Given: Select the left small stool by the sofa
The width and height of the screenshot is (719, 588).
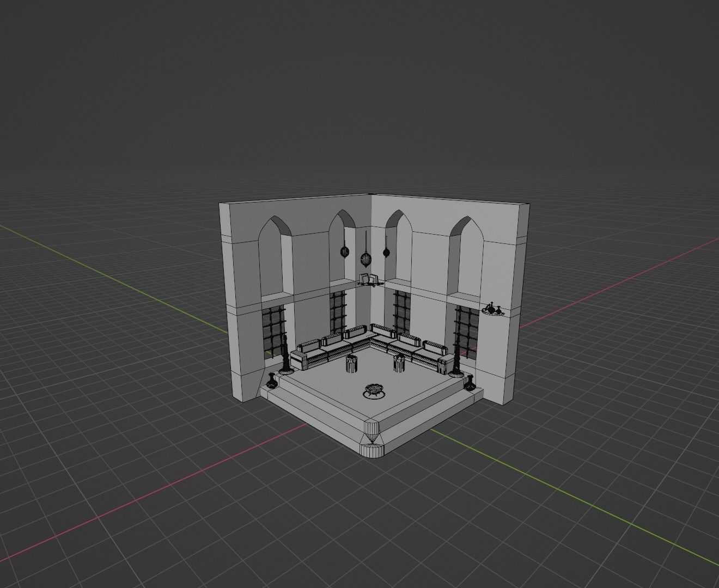Looking at the screenshot, I should (351, 364).
